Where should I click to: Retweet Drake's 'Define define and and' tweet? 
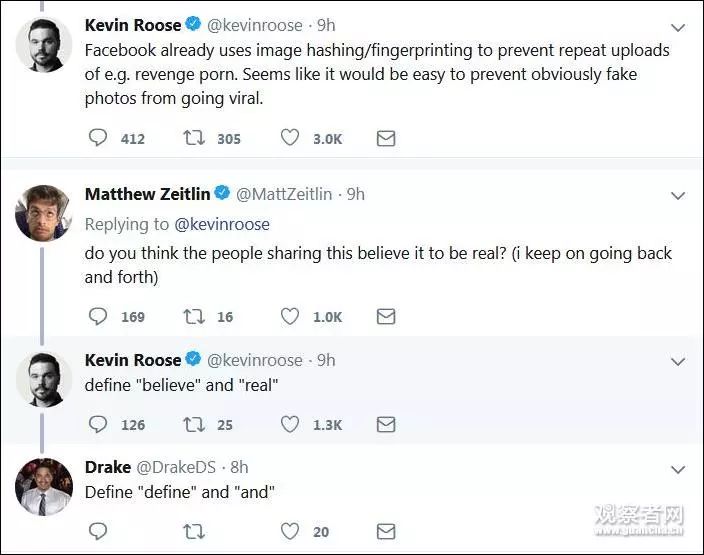194,531
